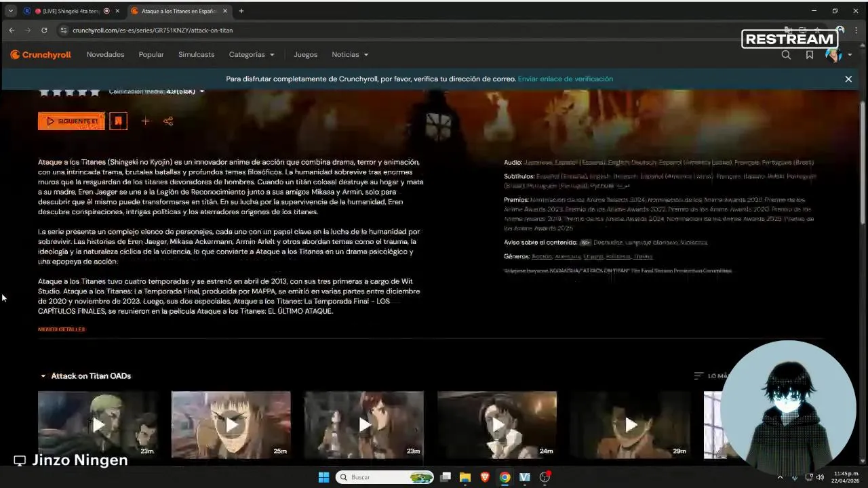868x488 pixels.
Task: Open Google Chrome from taskbar
Action: point(505,477)
